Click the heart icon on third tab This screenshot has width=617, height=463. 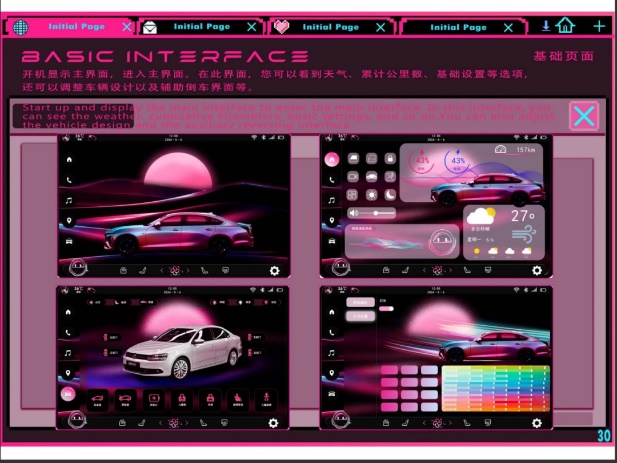[x=282, y=27]
